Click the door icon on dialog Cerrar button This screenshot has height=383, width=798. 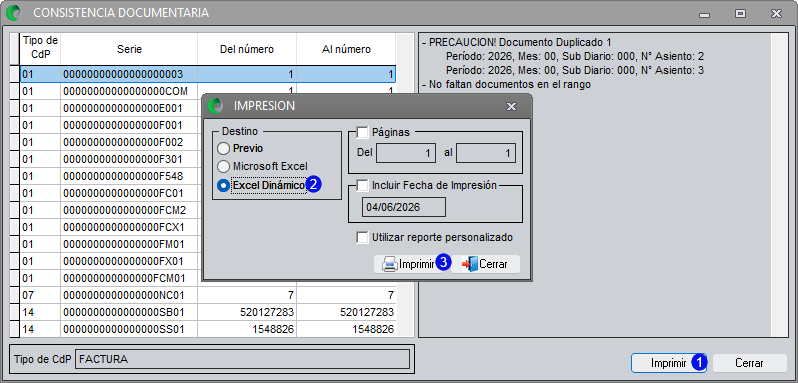[x=470, y=264]
